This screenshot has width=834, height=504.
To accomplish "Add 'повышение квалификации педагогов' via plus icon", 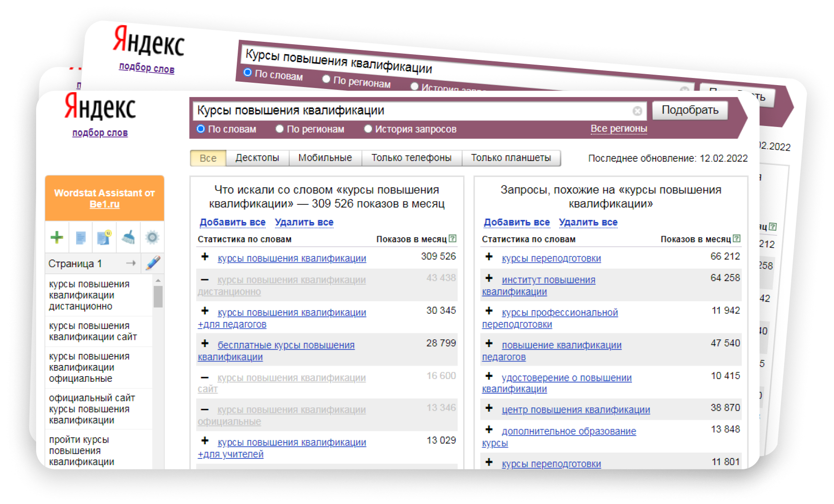I will [x=489, y=343].
